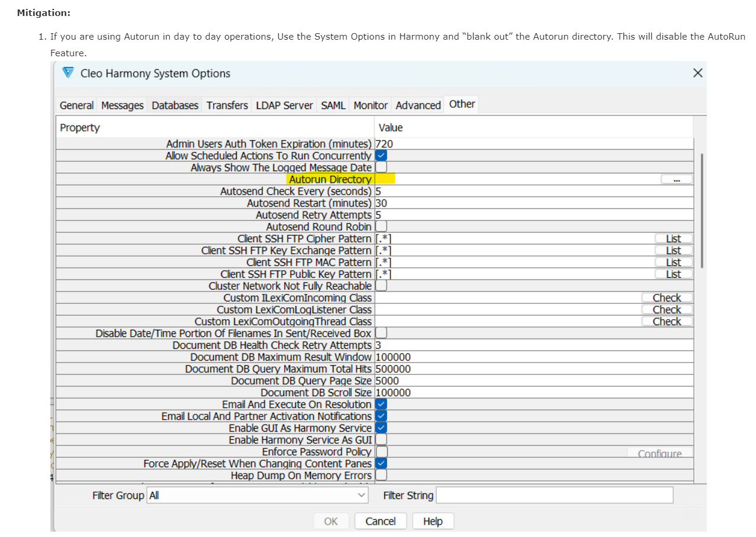This screenshot has height=537, width=756.
Task: Open Help from the dialog
Action: pos(433,521)
